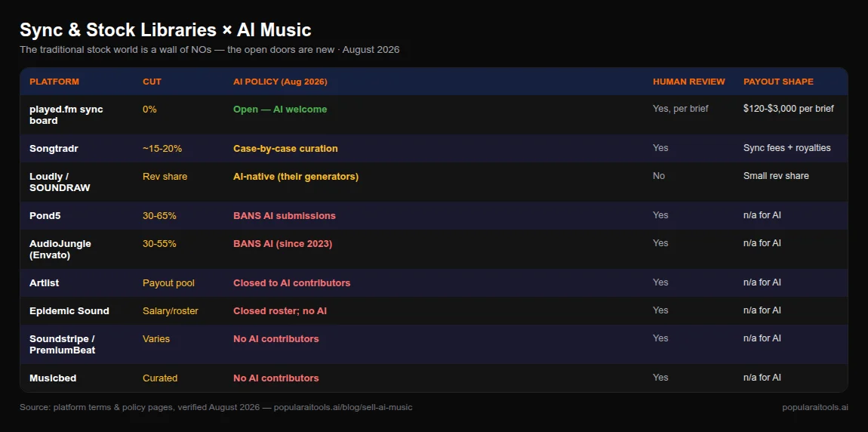Select the Loudly / SOUNDRAW platform cell
Image resolution: width=868 pixels, height=432 pixels.
point(59,182)
